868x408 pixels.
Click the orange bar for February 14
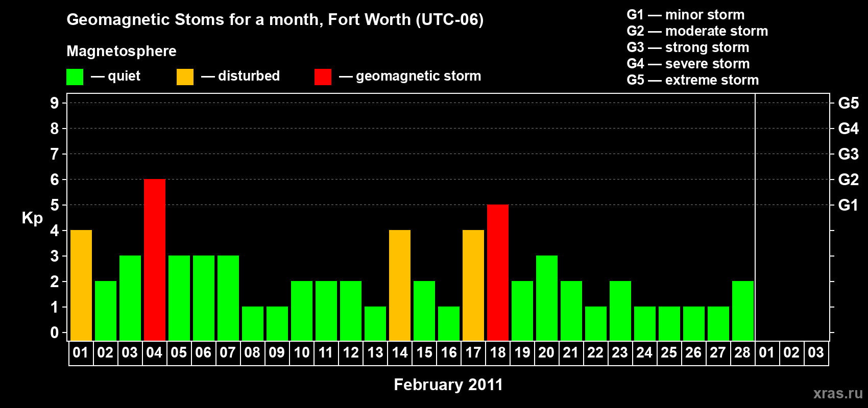(400, 286)
